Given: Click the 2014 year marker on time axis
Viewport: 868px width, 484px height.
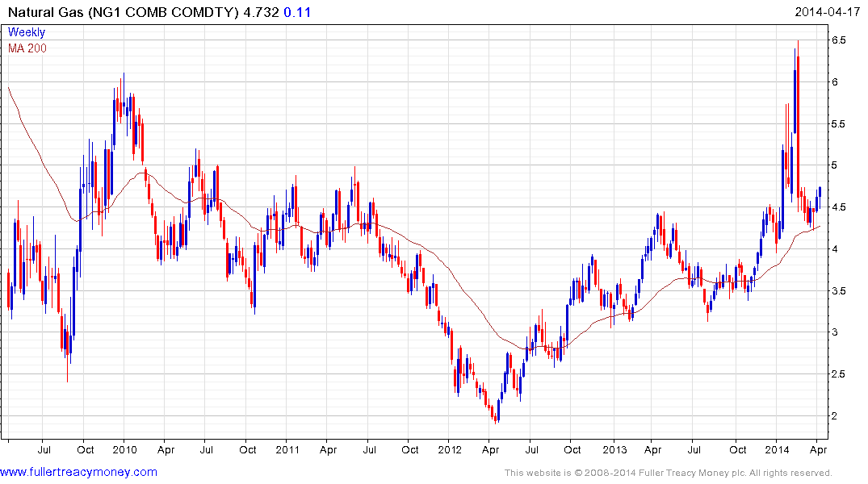Looking at the screenshot, I should (778, 449).
